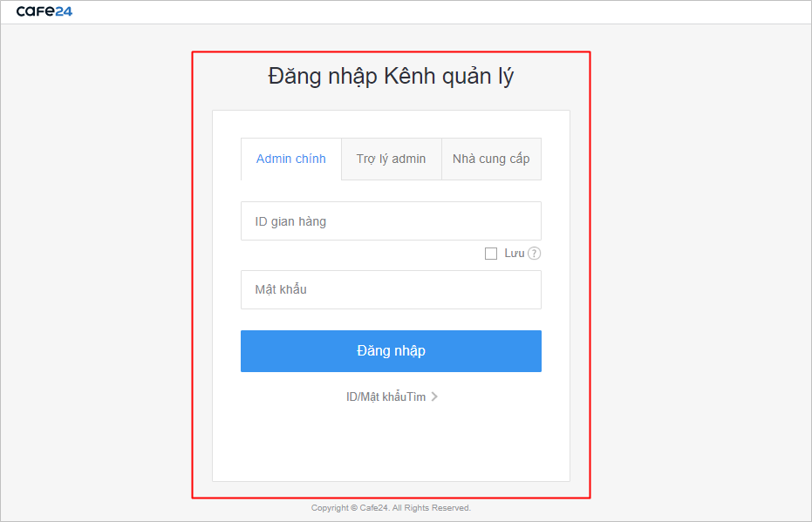Screen dimensions: 812x522
Task: Open the Nhà cung cấp tab
Action: (x=491, y=159)
